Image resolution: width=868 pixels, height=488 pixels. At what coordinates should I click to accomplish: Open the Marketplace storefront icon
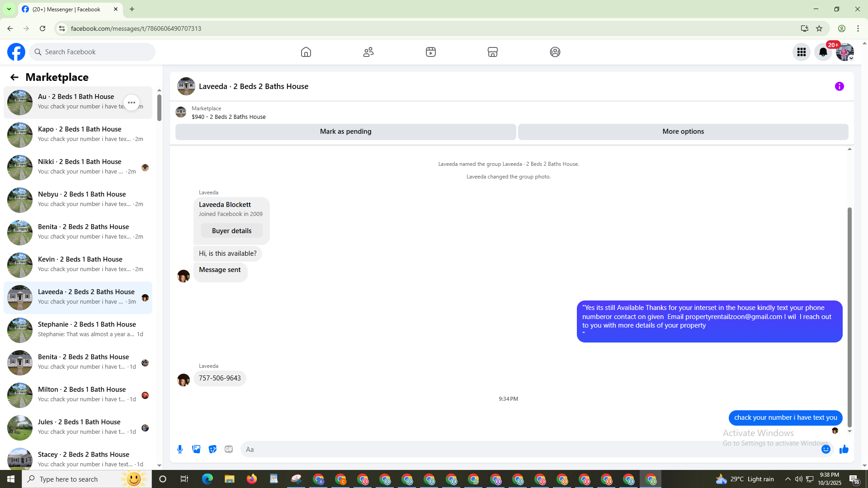coord(493,52)
